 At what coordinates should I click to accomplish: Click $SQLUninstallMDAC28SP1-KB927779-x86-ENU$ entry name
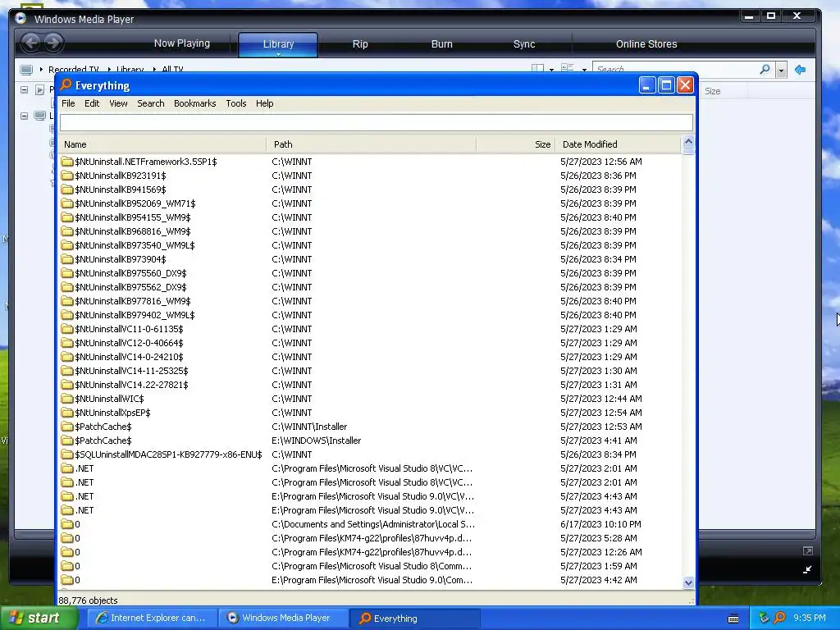(x=168, y=454)
